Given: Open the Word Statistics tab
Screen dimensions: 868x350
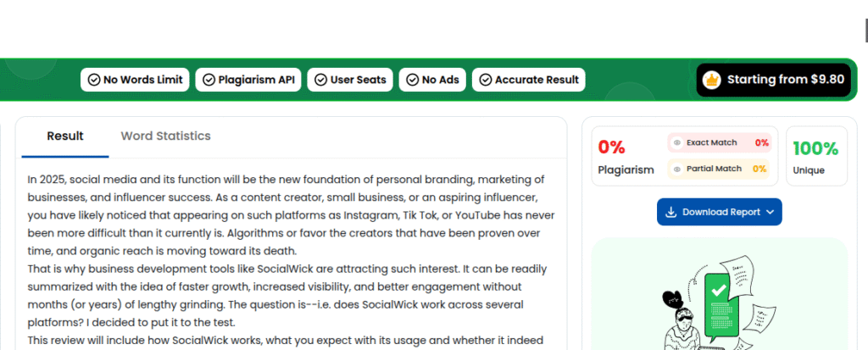Looking at the screenshot, I should click(165, 136).
